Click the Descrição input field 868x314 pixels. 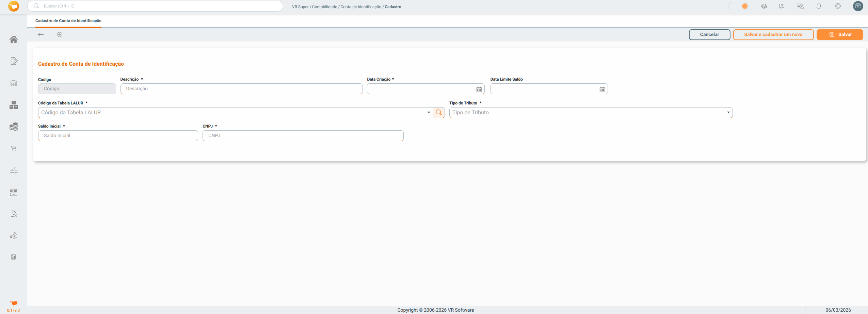pos(241,89)
